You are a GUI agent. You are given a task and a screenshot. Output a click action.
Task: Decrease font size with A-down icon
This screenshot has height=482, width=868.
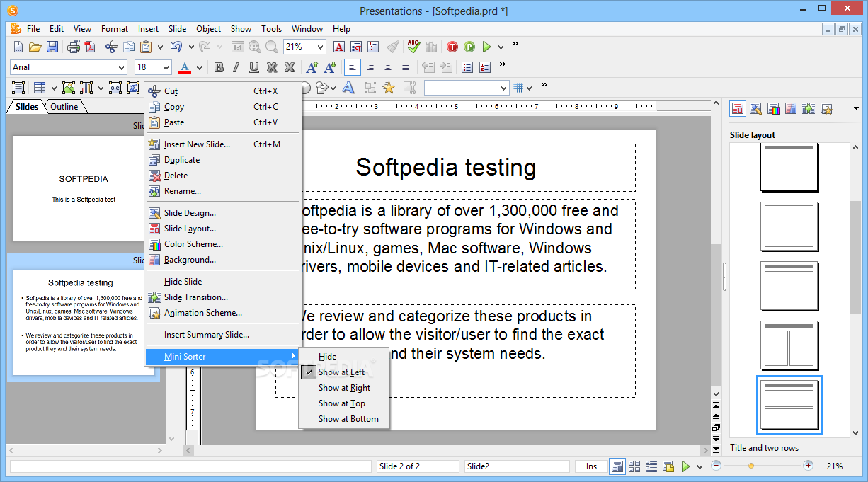tap(329, 67)
